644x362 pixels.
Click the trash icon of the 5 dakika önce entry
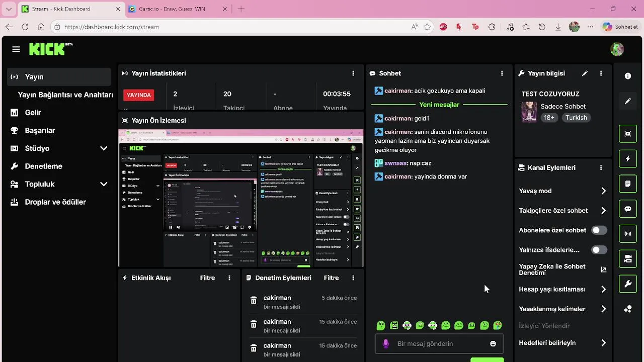click(254, 301)
